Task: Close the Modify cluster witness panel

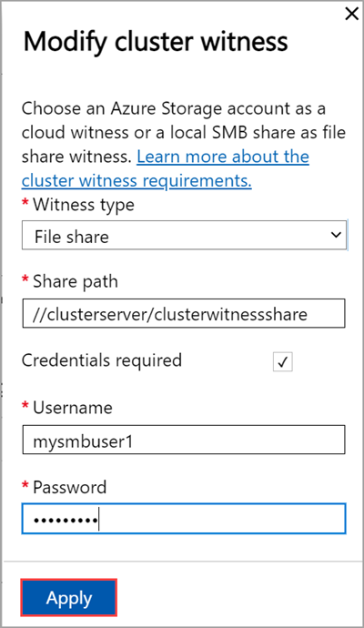Action: point(351,14)
